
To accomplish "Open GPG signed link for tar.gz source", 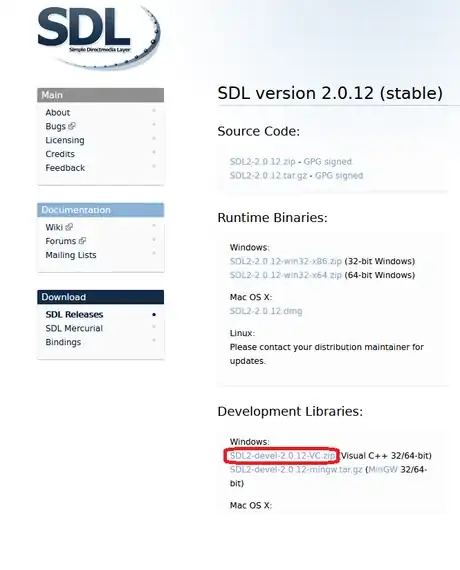I will [x=339, y=175].
